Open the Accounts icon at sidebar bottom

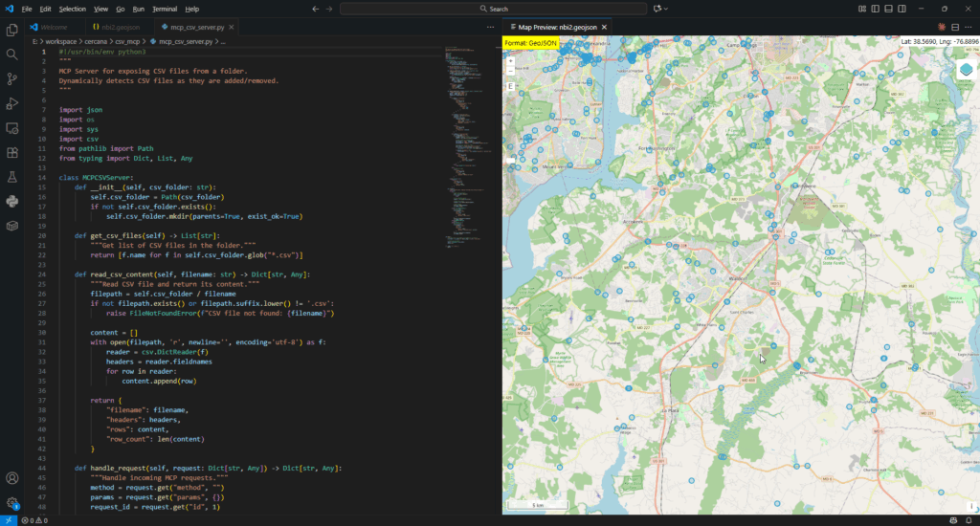pos(11,478)
